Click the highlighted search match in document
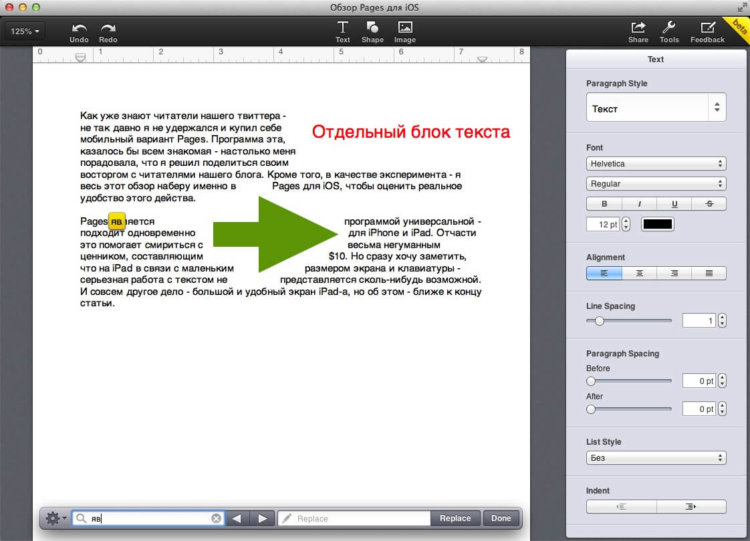The height and width of the screenshot is (541, 750). pos(117,221)
